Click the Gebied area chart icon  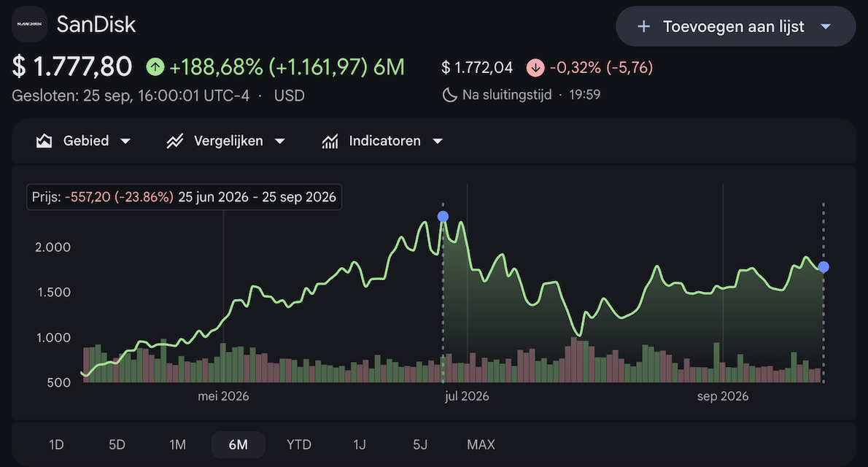[44, 142]
